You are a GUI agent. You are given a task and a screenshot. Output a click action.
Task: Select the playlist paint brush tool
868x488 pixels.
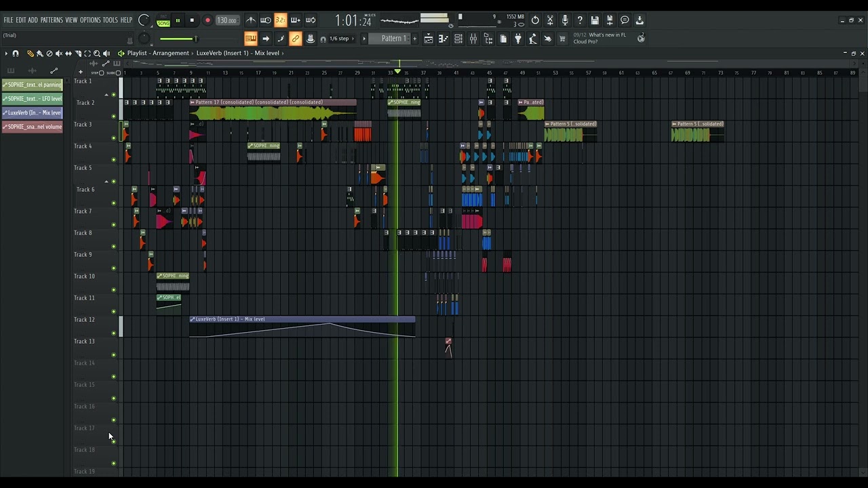[39, 53]
